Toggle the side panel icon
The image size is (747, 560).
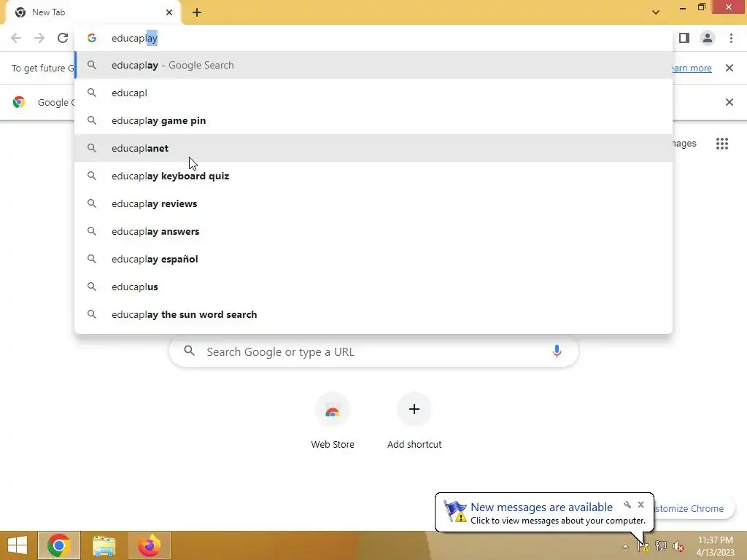point(684,38)
